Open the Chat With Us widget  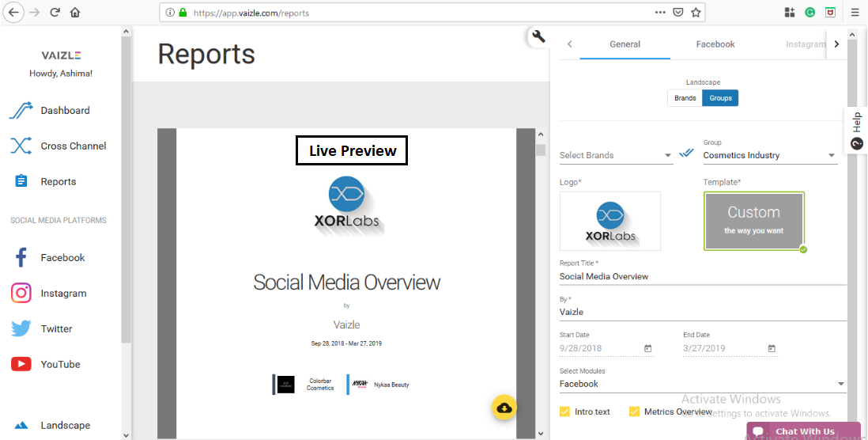pyautogui.click(x=802, y=431)
